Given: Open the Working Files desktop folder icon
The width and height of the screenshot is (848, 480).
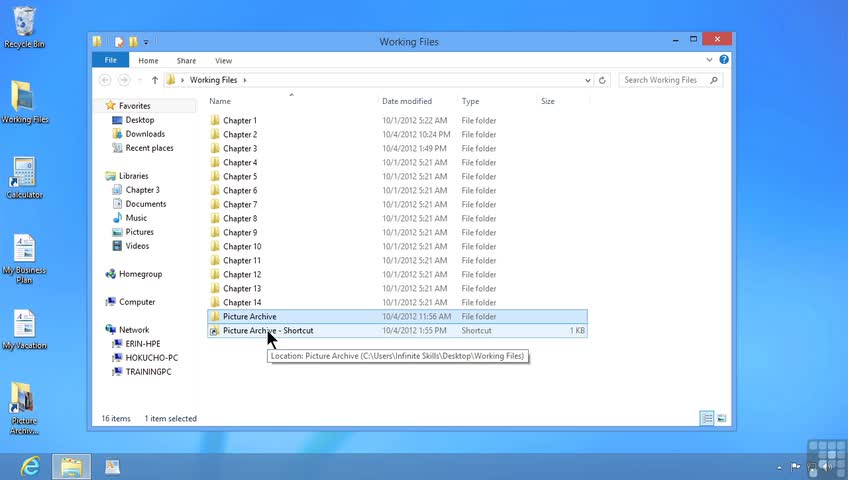Looking at the screenshot, I should coord(24,103).
